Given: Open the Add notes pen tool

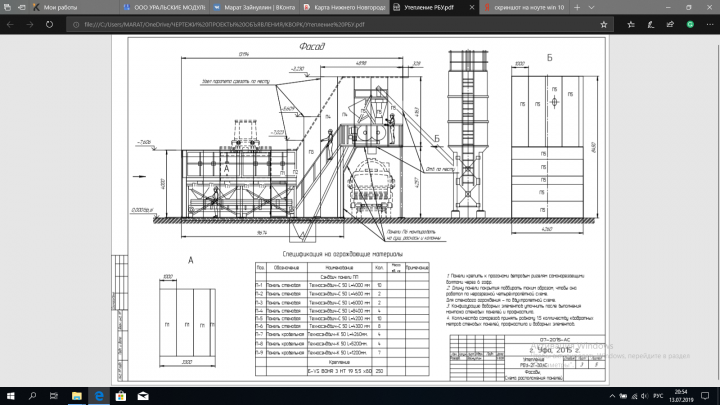Looking at the screenshot, I should [x=651, y=24].
